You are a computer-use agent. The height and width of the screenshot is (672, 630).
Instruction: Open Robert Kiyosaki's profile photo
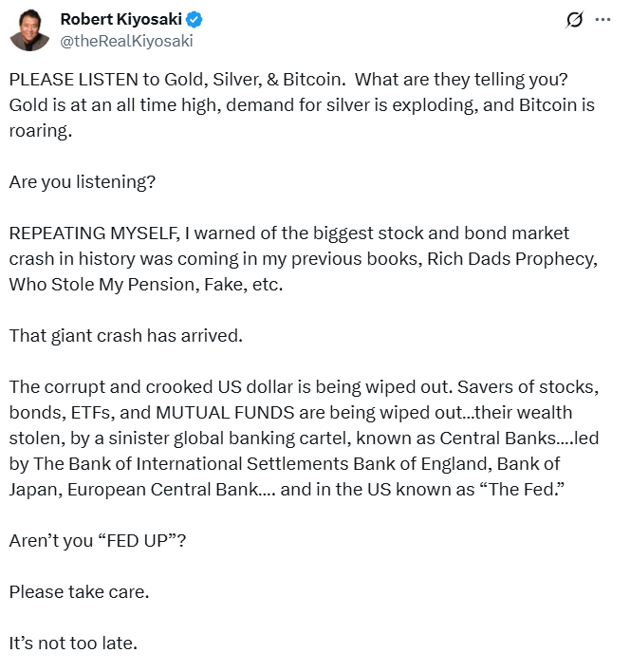(29, 30)
